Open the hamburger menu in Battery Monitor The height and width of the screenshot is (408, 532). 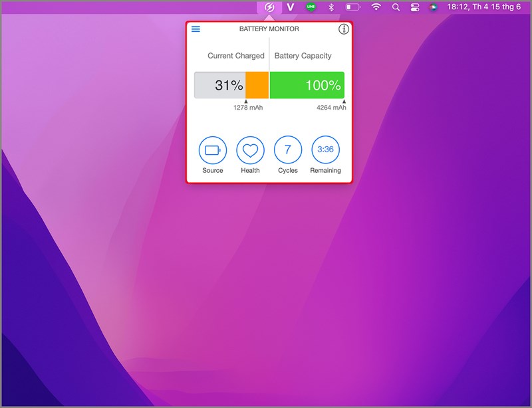tap(196, 29)
